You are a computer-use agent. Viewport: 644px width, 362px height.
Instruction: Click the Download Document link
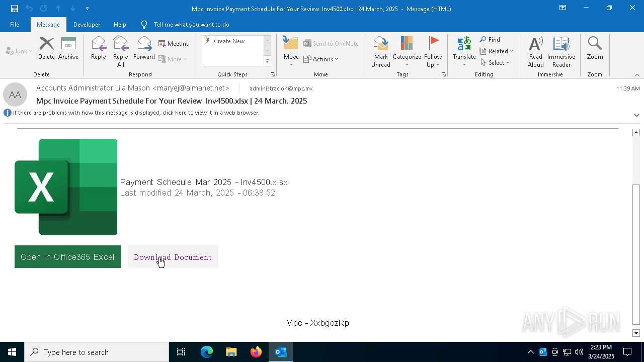click(x=173, y=257)
